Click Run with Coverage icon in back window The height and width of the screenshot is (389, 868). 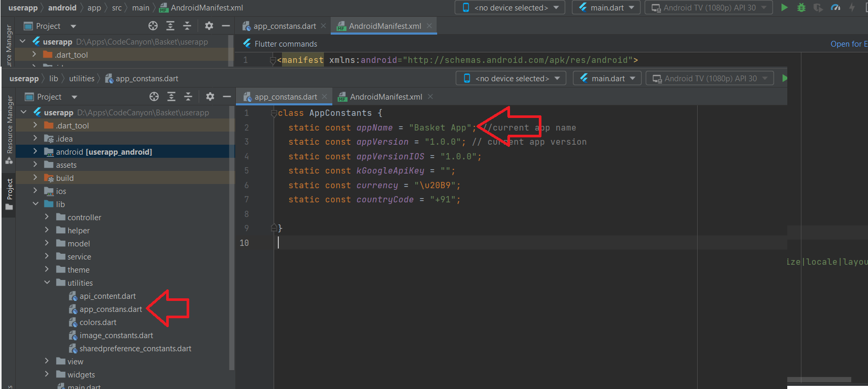coord(818,7)
